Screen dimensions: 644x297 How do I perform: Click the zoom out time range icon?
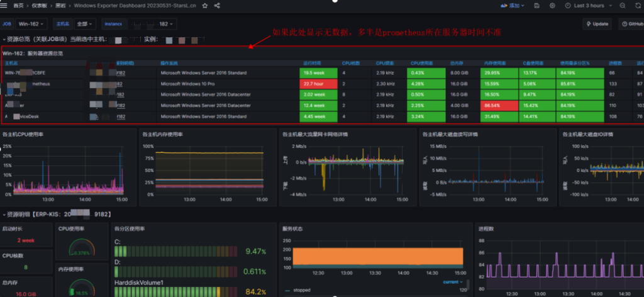[621, 5]
